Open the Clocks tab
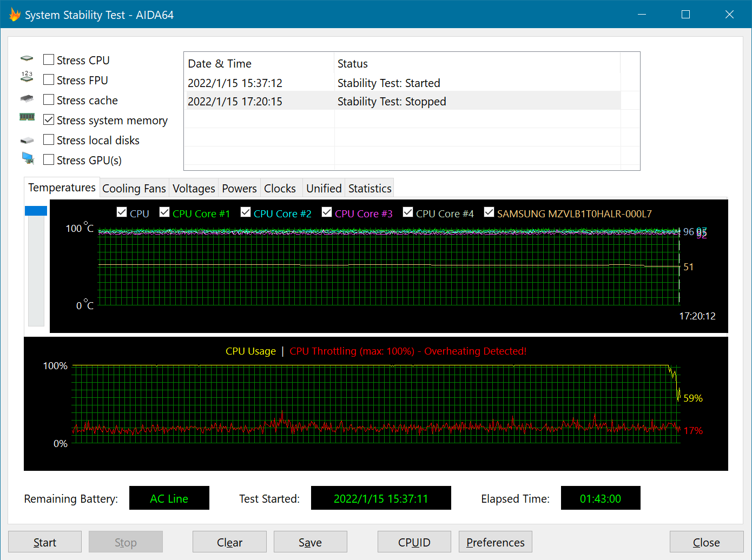This screenshot has height=560, width=752. pos(280,188)
